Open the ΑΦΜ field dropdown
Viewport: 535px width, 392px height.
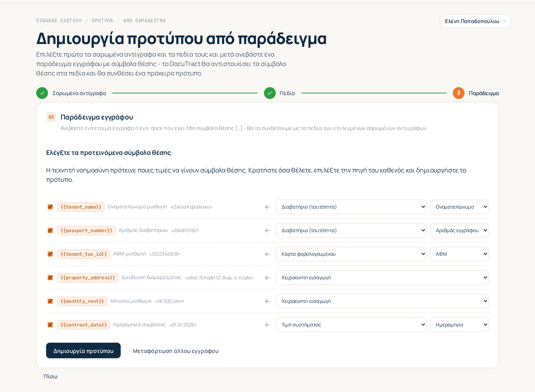(x=459, y=254)
